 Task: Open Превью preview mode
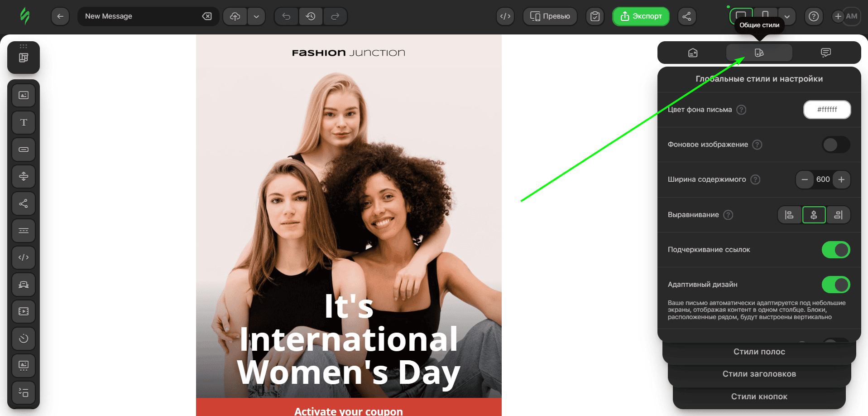(550, 16)
